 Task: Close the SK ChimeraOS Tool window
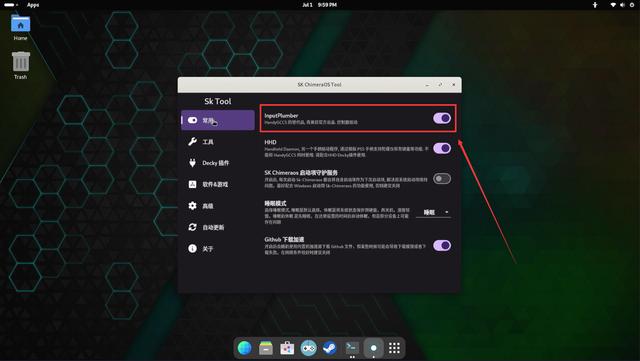[453, 85]
